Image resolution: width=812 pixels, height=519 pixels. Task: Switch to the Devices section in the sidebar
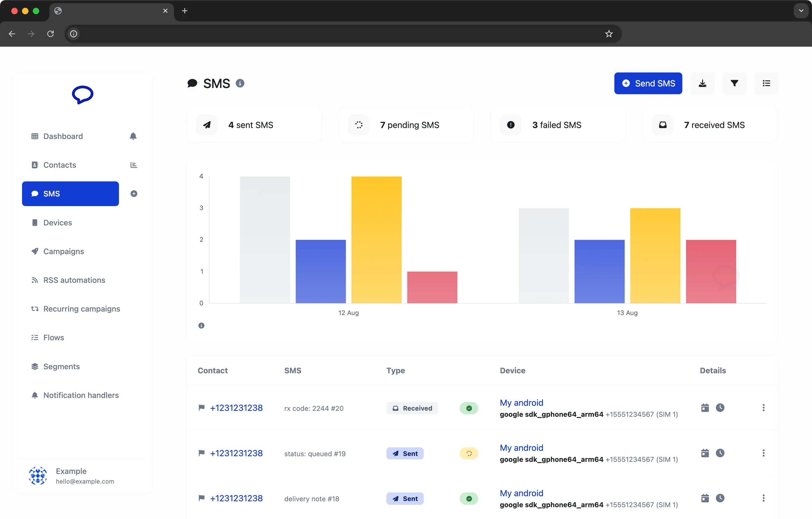pos(57,222)
